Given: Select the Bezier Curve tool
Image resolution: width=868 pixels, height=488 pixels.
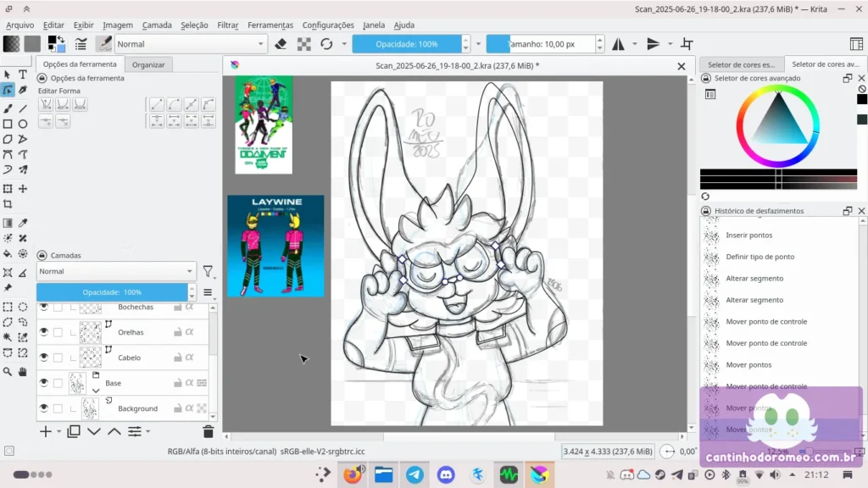Looking at the screenshot, I should click(8, 154).
